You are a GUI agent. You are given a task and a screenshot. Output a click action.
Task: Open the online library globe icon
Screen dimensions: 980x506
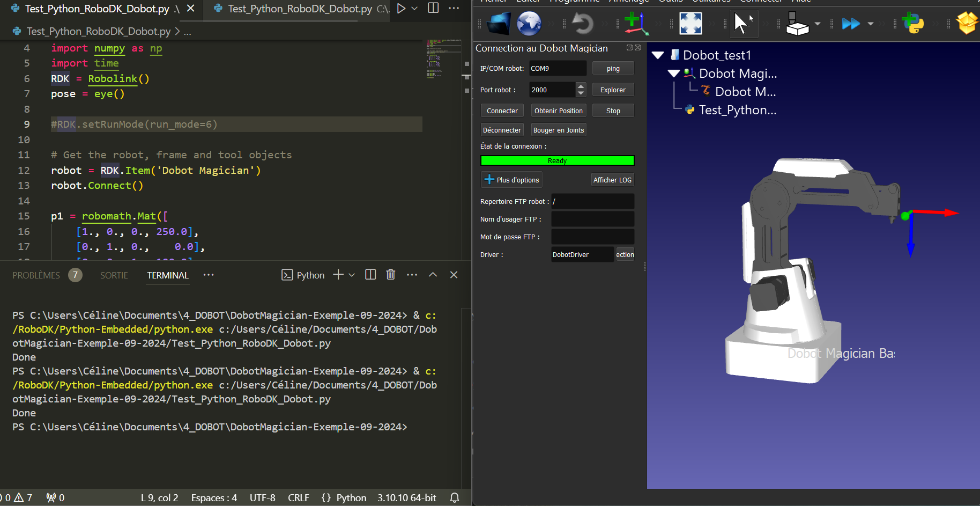click(529, 24)
